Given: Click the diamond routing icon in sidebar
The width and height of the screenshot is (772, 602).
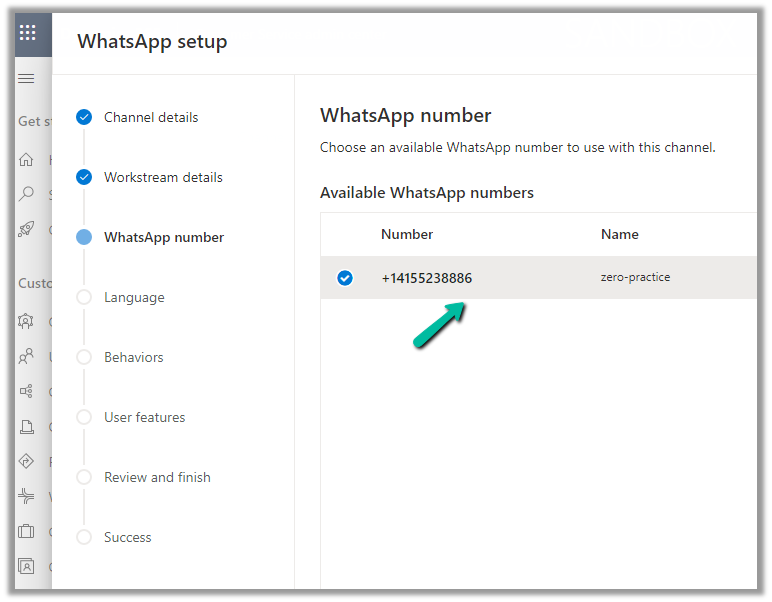Looking at the screenshot, I should tap(27, 461).
